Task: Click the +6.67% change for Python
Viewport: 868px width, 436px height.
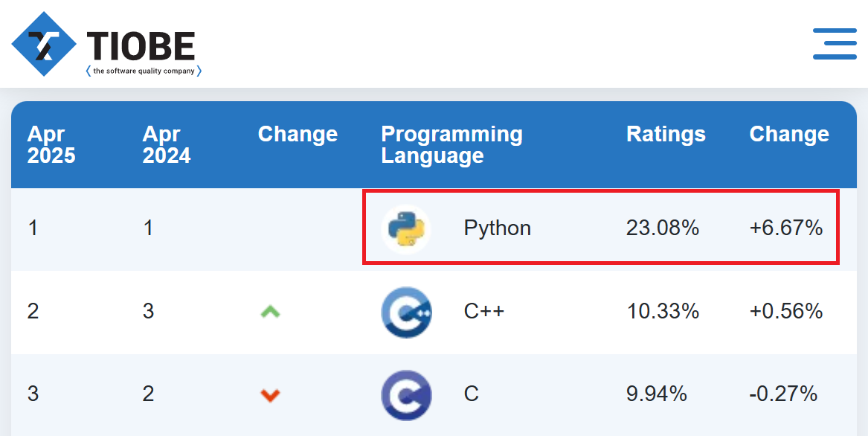Action: (x=786, y=228)
